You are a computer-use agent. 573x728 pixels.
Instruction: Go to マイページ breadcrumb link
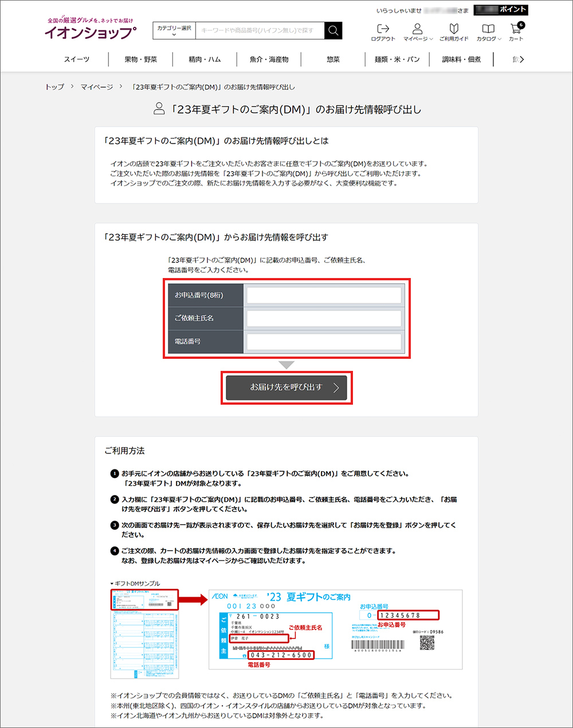coord(97,87)
